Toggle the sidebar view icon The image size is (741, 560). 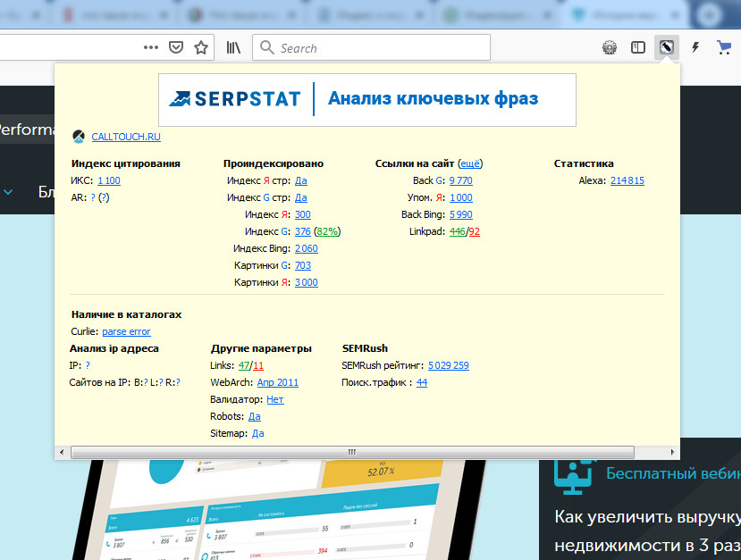(x=638, y=47)
